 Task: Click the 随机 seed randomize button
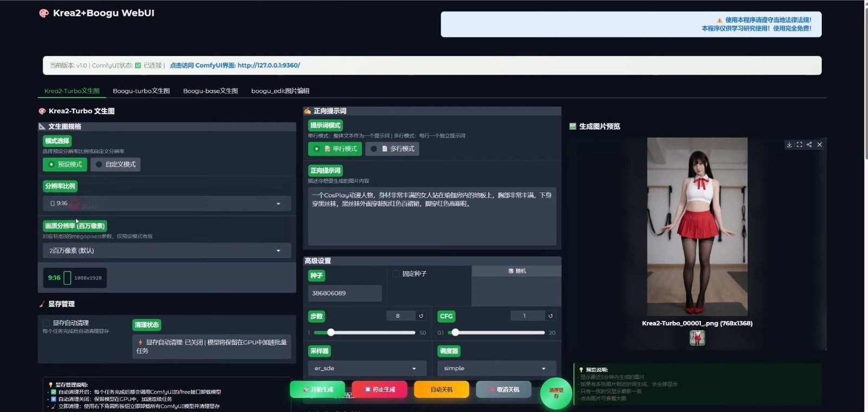tap(516, 271)
